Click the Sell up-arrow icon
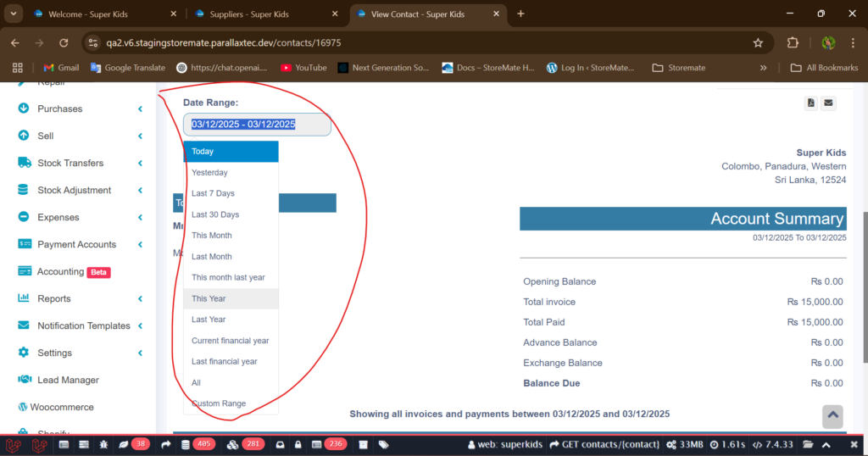The height and width of the screenshot is (456, 868). point(23,136)
